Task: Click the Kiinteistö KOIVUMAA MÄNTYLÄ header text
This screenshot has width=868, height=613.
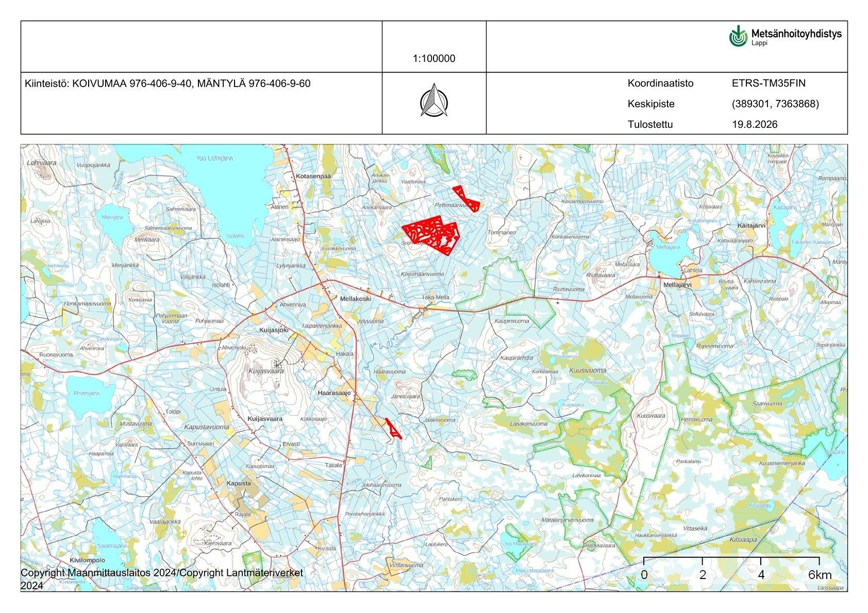Action: pyautogui.click(x=168, y=83)
